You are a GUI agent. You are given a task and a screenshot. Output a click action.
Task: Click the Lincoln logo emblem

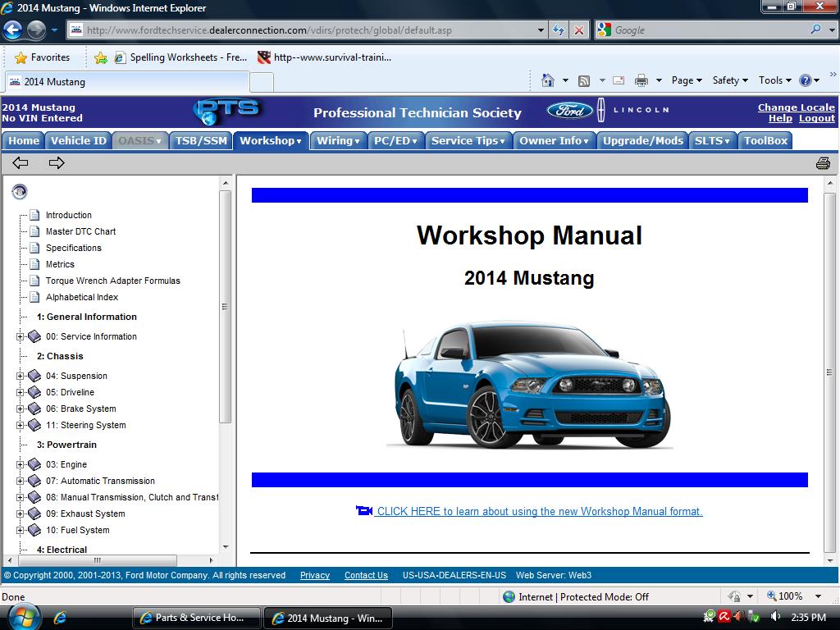click(x=601, y=111)
